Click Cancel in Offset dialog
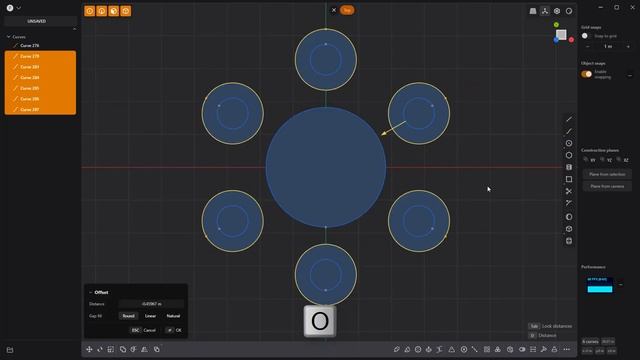 [144, 330]
